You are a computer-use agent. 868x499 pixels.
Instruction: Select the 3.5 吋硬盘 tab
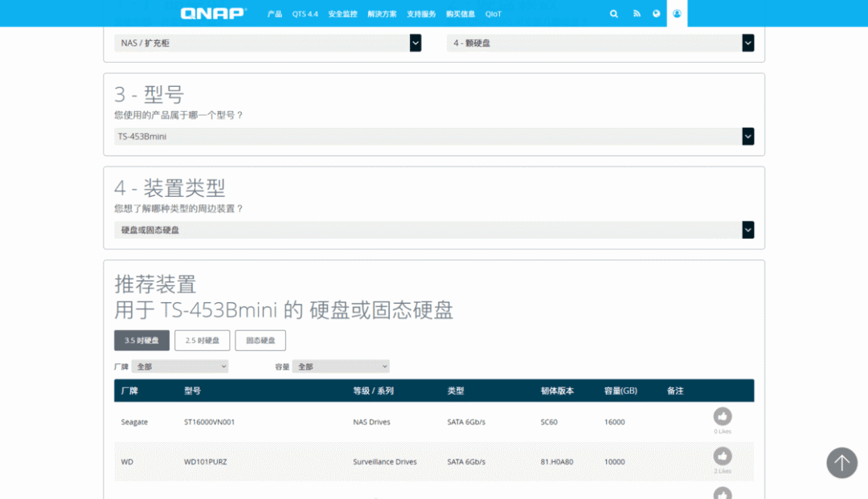point(141,340)
